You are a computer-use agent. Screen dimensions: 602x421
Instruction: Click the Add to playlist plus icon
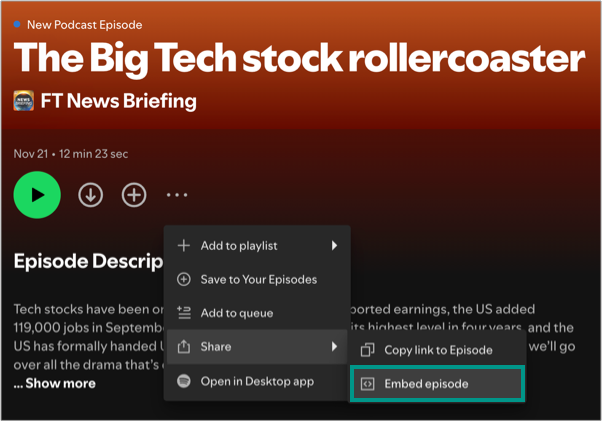coord(184,246)
